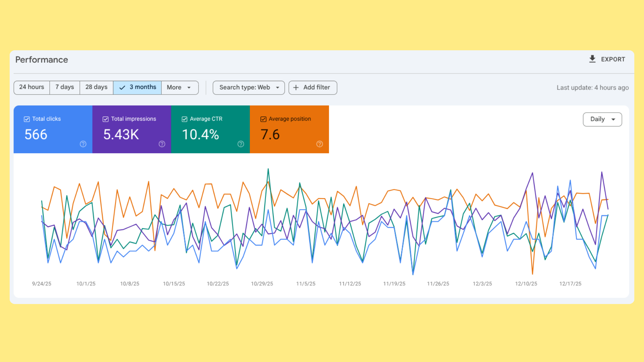644x362 pixels.
Task: Click the chart at the 10/29/25 date label
Action: point(262,284)
